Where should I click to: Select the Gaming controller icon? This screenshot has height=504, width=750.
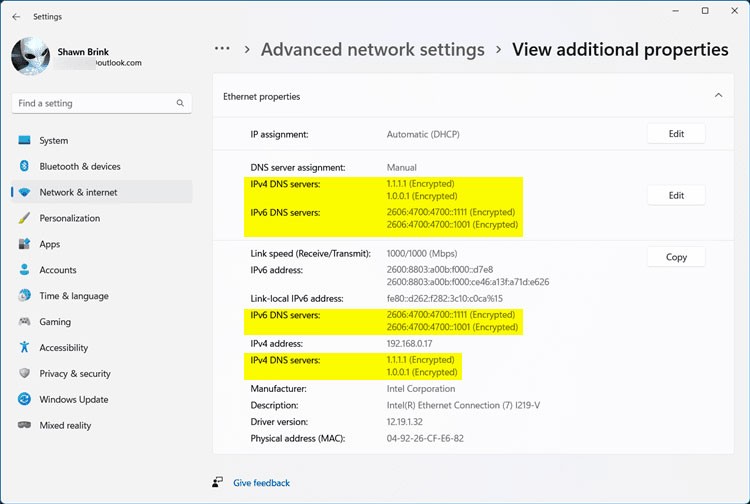coord(24,322)
